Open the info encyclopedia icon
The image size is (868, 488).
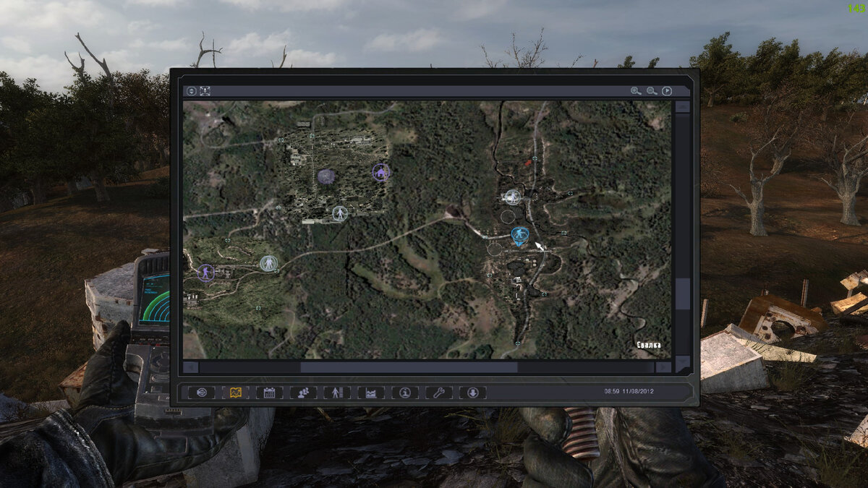405,393
